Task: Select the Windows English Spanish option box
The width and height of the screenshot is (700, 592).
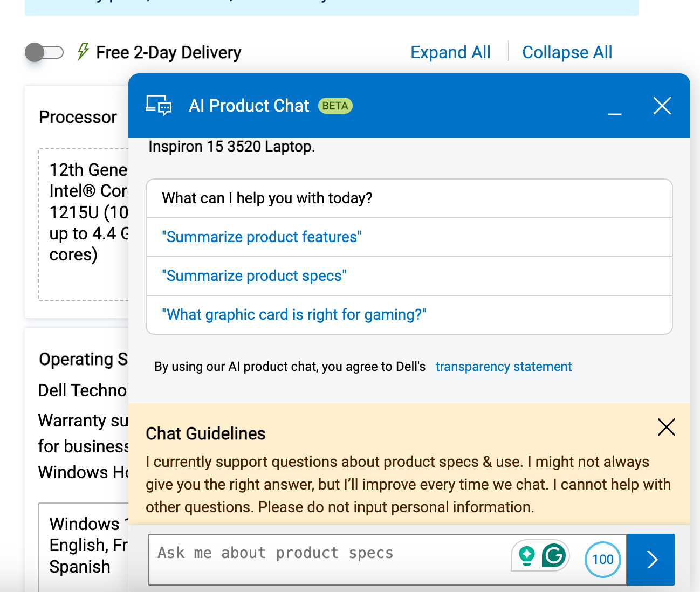Action: tap(83, 547)
